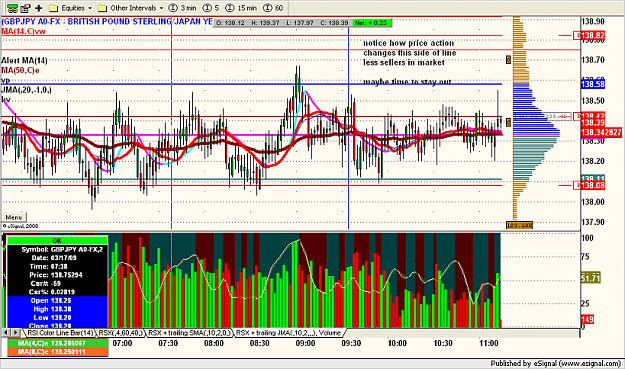
Task: Click the 10:30 time axis label
Action: pos(443,343)
